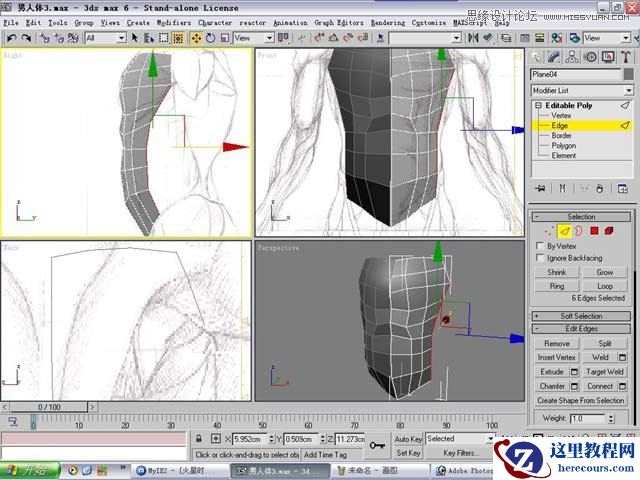This screenshot has width=640, height=480.
Task: Select the Element sub-object icon
Action: point(609,230)
